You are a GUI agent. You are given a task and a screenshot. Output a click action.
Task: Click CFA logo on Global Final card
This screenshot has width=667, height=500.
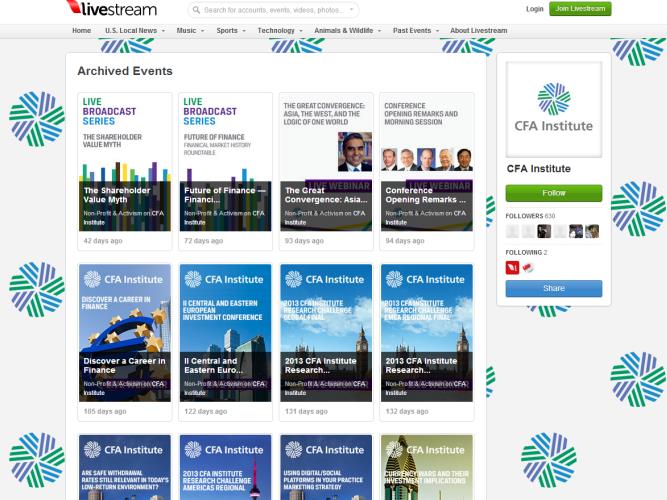click(x=325, y=280)
